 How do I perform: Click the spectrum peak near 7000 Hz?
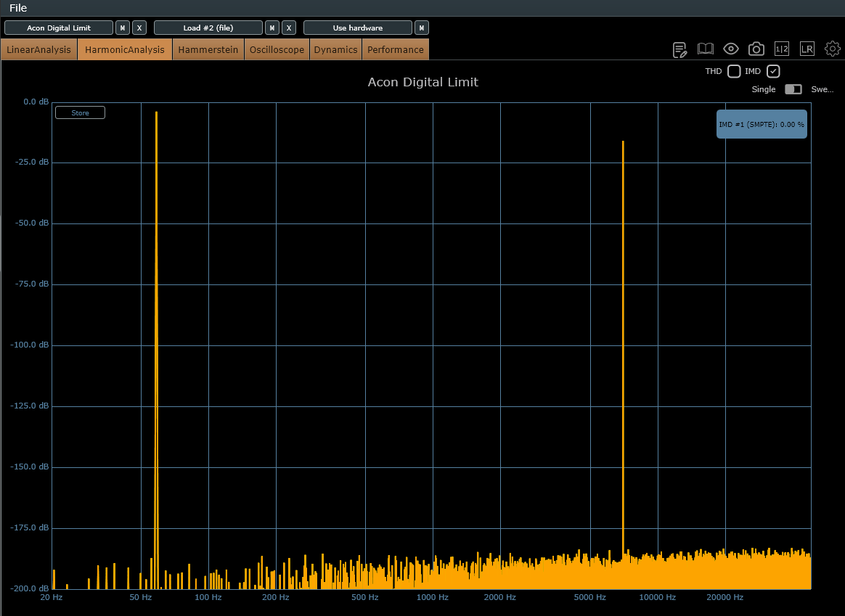tap(623, 350)
